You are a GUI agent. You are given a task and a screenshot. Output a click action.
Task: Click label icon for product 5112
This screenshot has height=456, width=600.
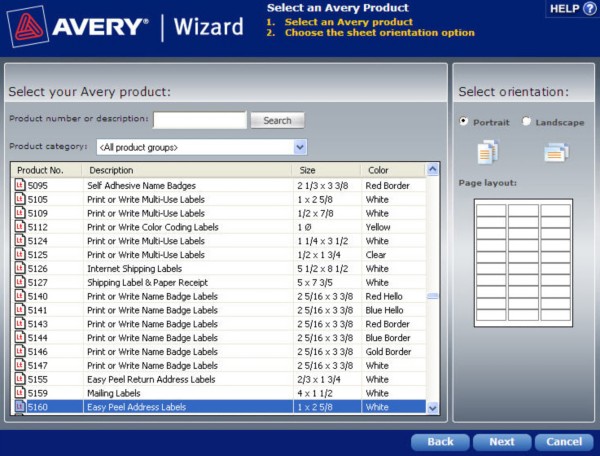pos(20,226)
